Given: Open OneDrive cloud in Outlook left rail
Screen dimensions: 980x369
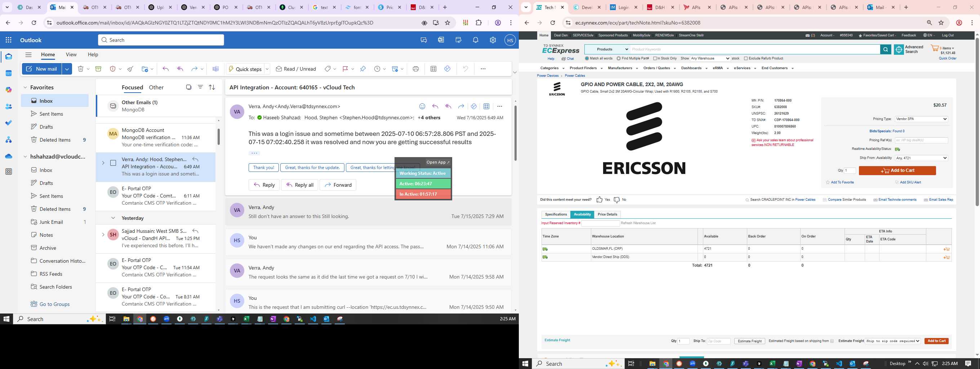Looking at the screenshot, I should pyautogui.click(x=9, y=156).
